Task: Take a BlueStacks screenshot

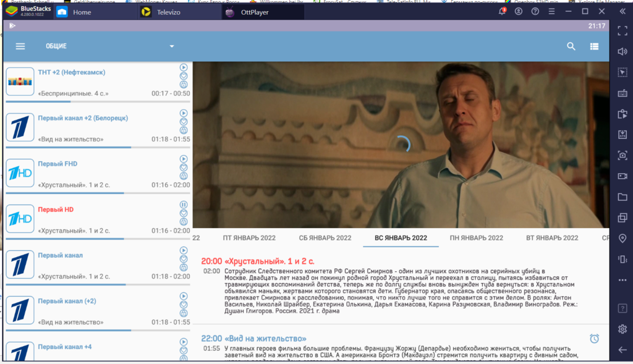Action: [x=622, y=155]
